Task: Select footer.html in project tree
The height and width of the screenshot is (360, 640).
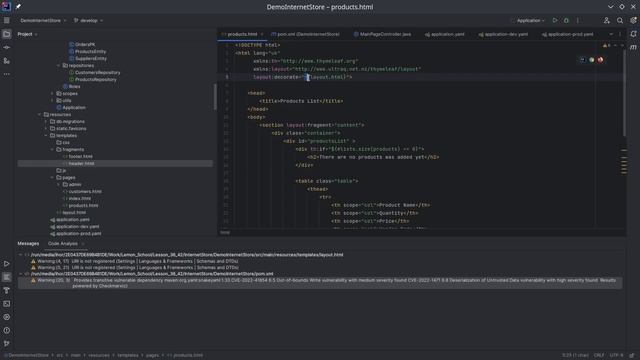Action: point(80,157)
